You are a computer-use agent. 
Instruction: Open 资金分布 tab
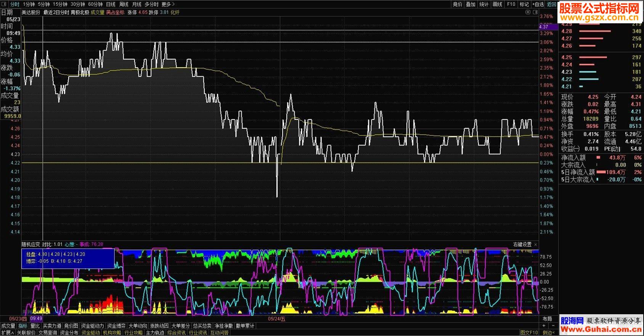(69, 333)
